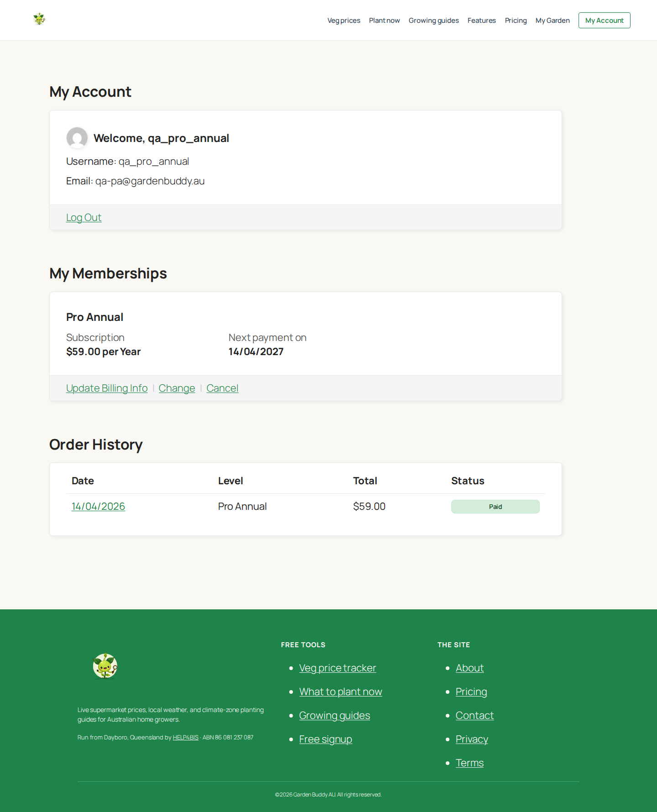Click the Log Out link
Image resolution: width=657 pixels, height=812 pixels.
pyautogui.click(x=83, y=217)
